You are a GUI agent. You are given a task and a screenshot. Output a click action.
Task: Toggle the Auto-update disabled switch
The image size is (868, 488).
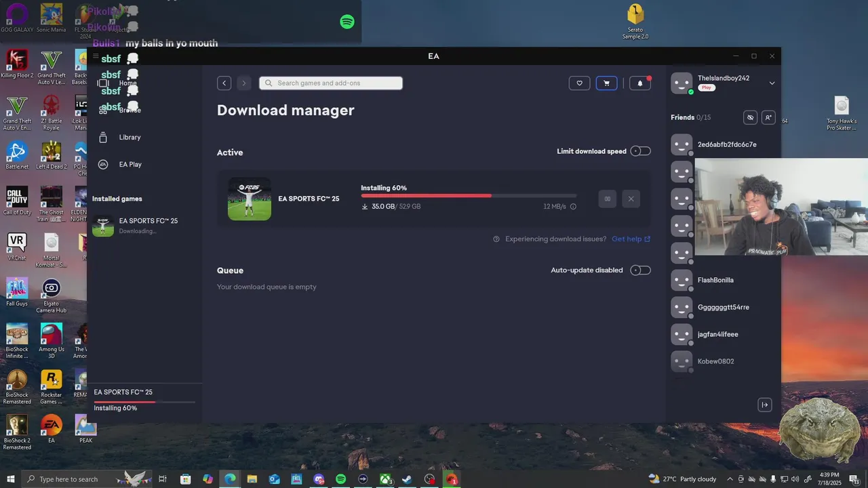pos(640,270)
